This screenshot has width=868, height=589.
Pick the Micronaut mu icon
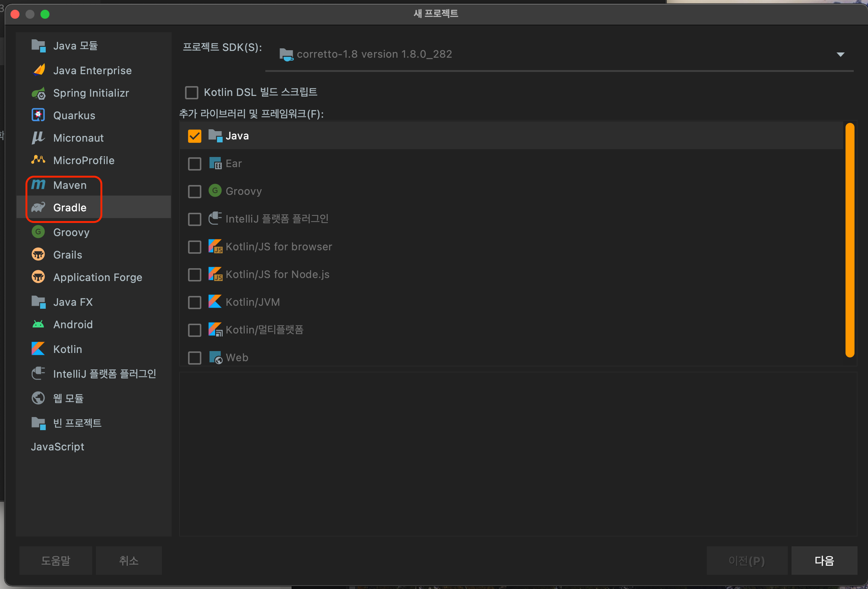38,138
